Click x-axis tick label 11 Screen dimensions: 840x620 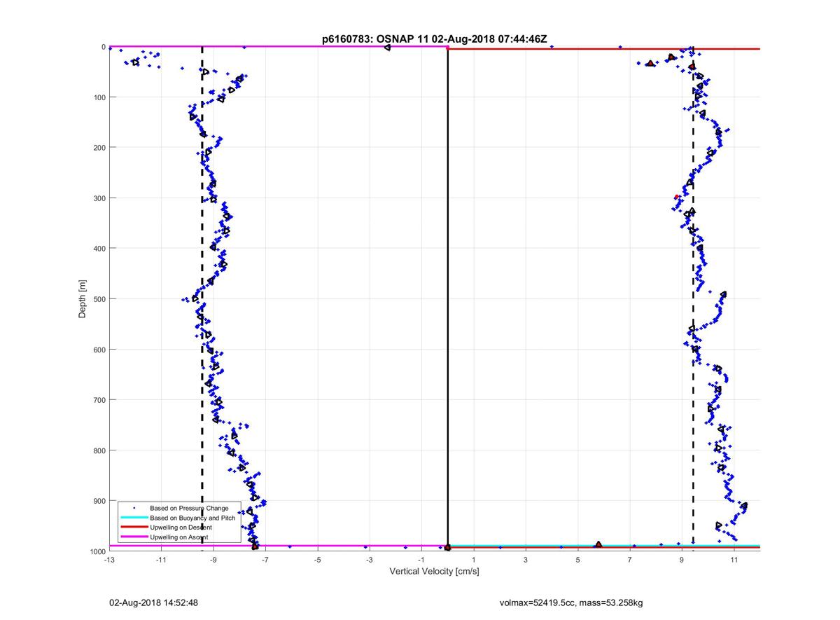[734, 560]
